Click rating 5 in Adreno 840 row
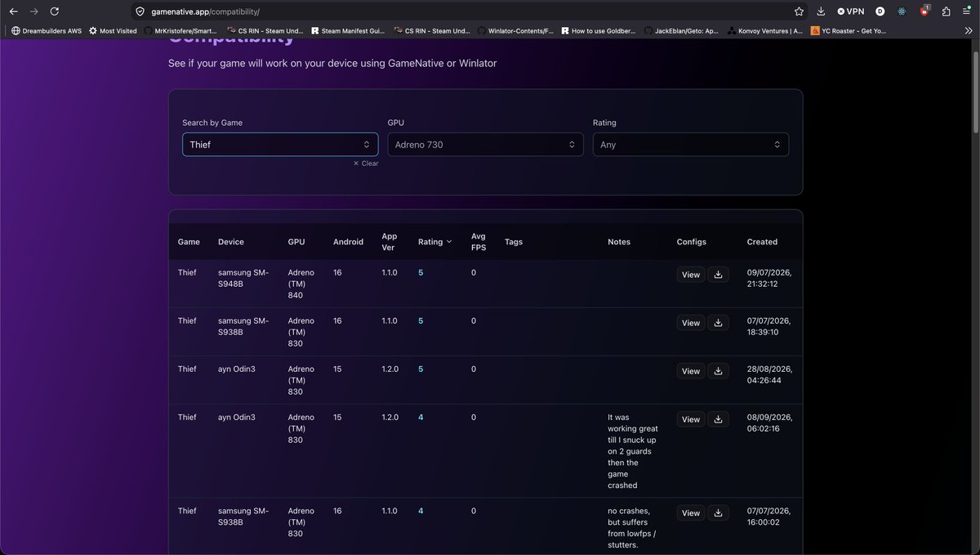Viewport: 980px width, 555px height. 421,272
